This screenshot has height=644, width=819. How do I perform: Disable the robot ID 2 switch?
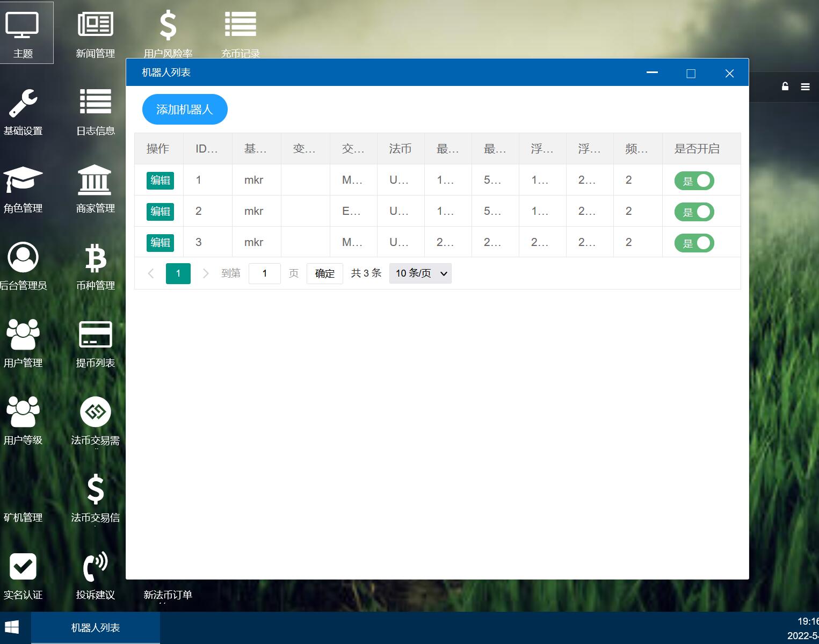point(694,212)
